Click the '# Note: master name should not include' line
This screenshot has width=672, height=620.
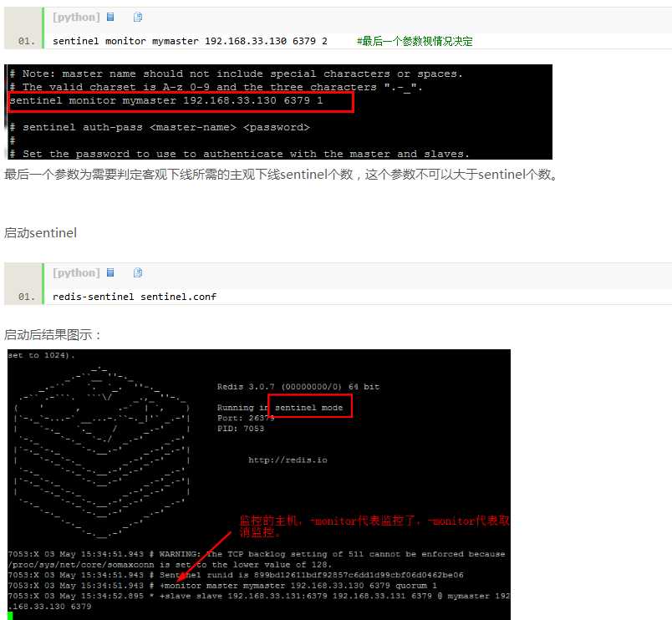pyautogui.click(x=237, y=74)
